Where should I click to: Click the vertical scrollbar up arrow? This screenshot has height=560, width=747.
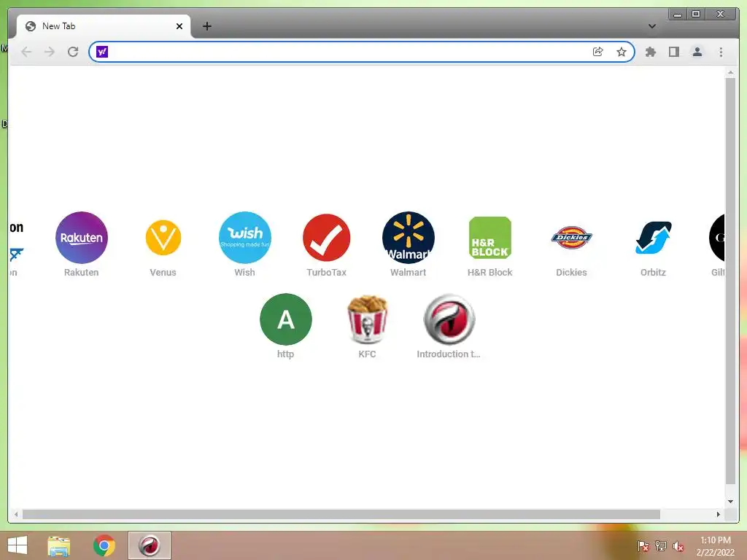click(x=730, y=73)
